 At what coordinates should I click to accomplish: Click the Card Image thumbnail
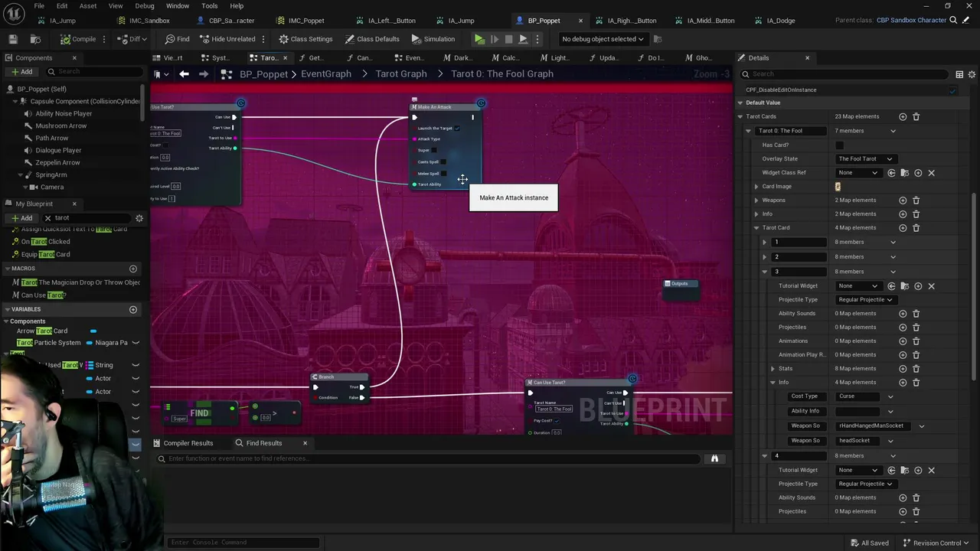(838, 187)
